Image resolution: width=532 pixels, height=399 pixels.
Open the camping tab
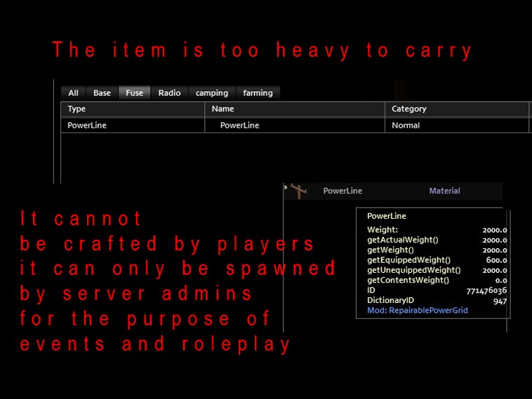point(212,93)
